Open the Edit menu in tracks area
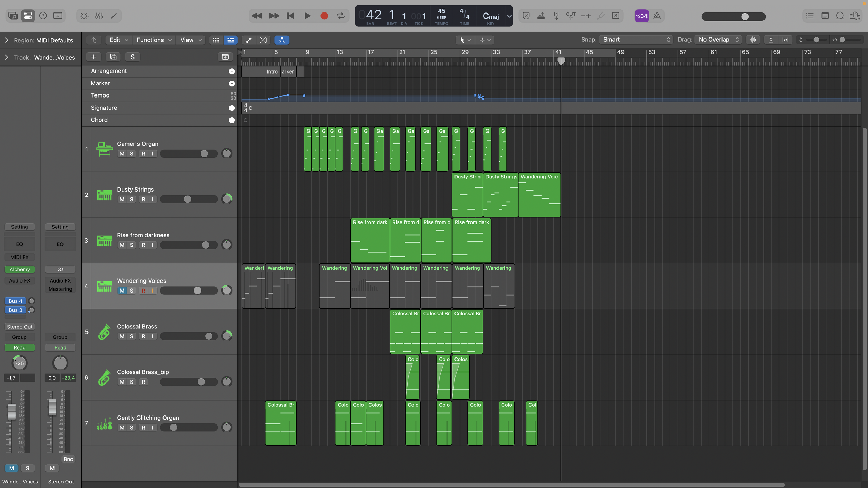This screenshot has width=868, height=488. point(118,40)
